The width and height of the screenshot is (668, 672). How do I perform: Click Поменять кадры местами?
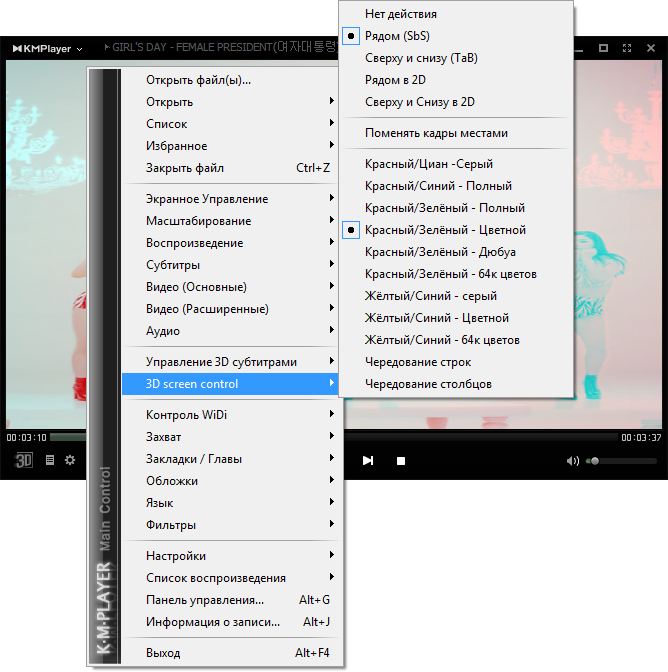coord(456,133)
